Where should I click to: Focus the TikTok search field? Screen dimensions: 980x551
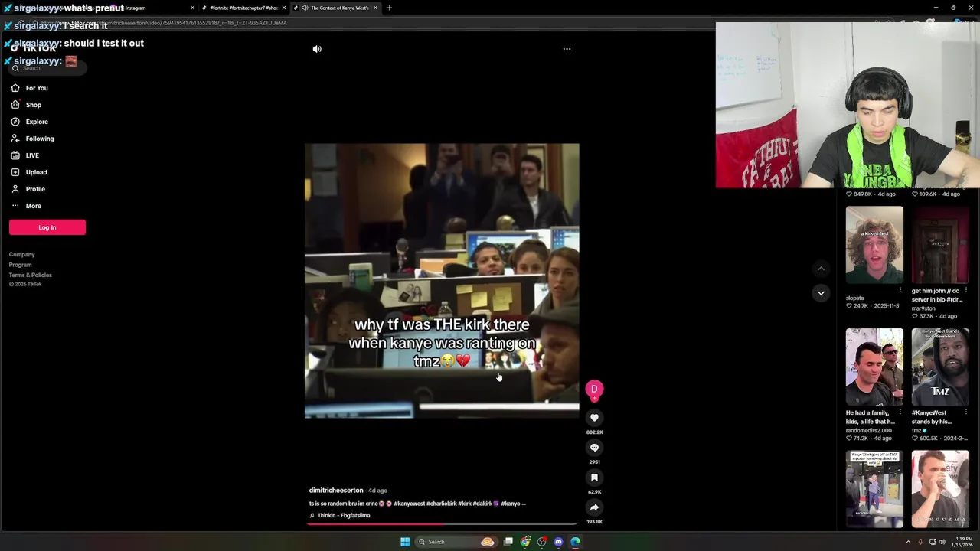[x=47, y=68]
